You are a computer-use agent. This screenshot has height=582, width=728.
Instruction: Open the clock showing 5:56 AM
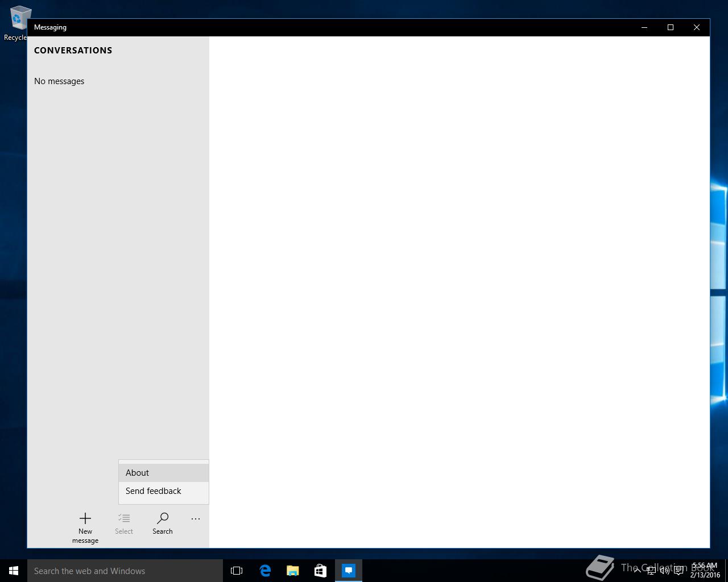[x=705, y=570]
